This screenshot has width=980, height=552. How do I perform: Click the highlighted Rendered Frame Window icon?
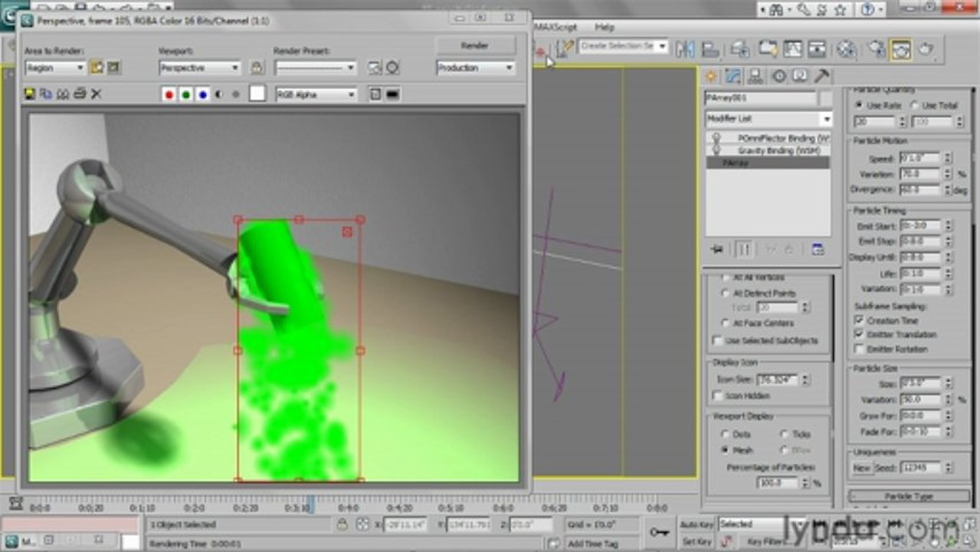coord(900,49)
